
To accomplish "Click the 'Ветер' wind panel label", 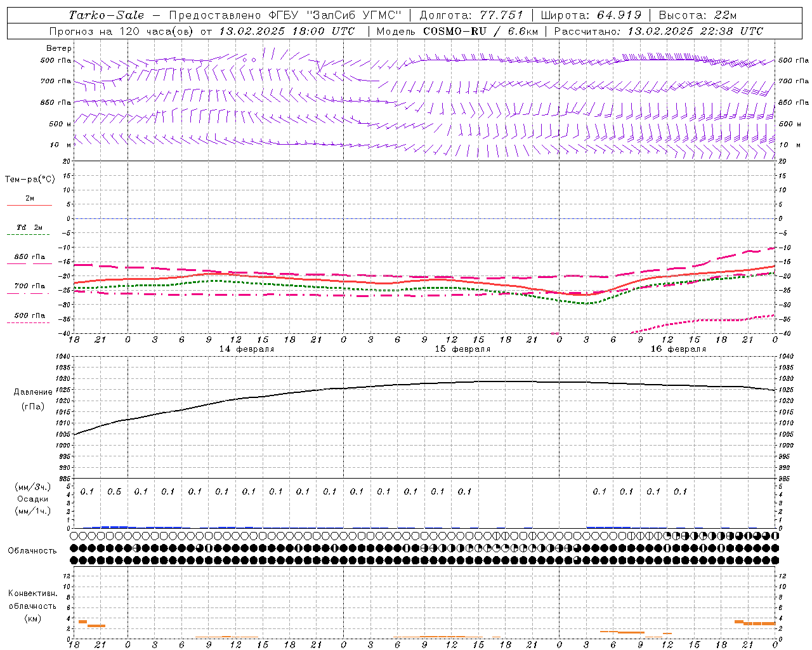I will point(59,48).
